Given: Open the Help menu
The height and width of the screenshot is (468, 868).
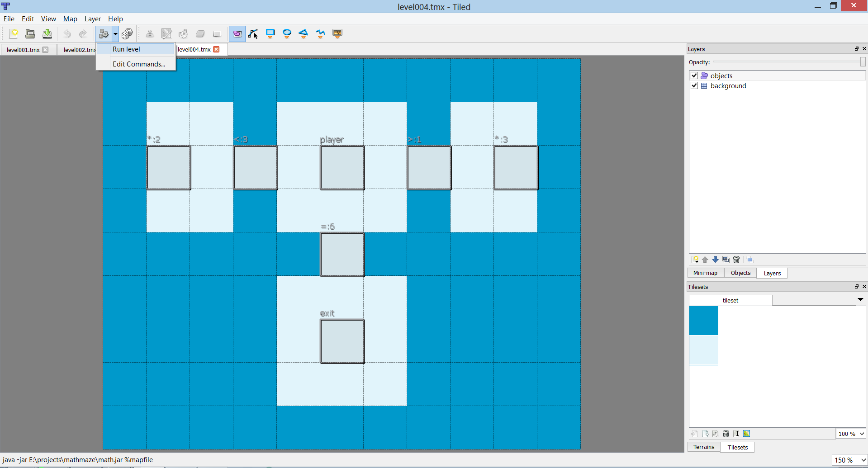Looking at the screenshot, I should point(115,19).
